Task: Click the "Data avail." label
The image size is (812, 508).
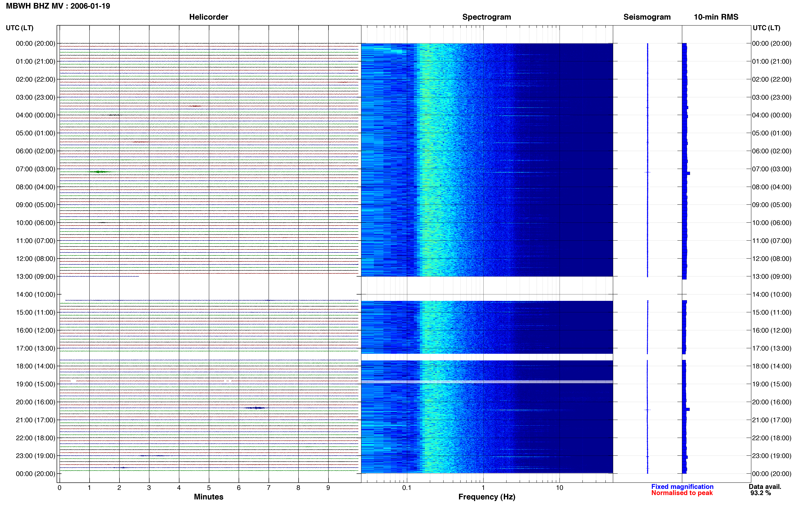Action: (765, 486)
